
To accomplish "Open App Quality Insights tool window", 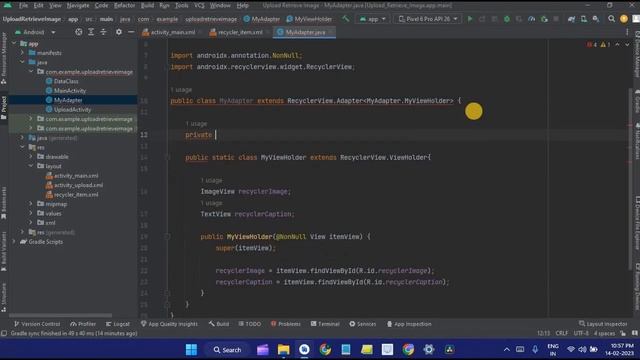I will tap(169, 324).
